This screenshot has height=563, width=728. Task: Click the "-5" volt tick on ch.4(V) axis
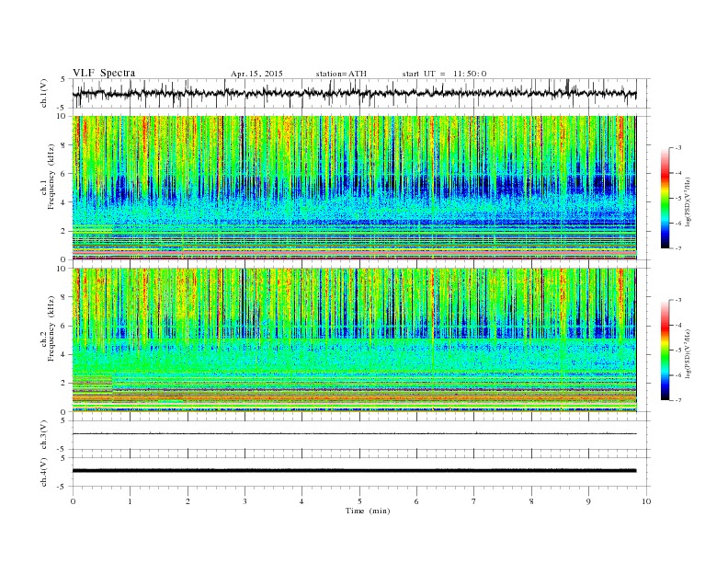pos(63,487)
